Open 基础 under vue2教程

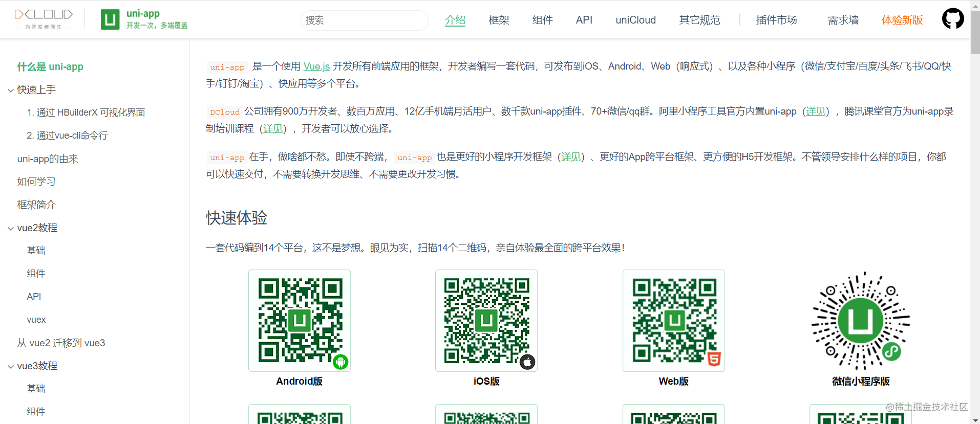(36, 251)
